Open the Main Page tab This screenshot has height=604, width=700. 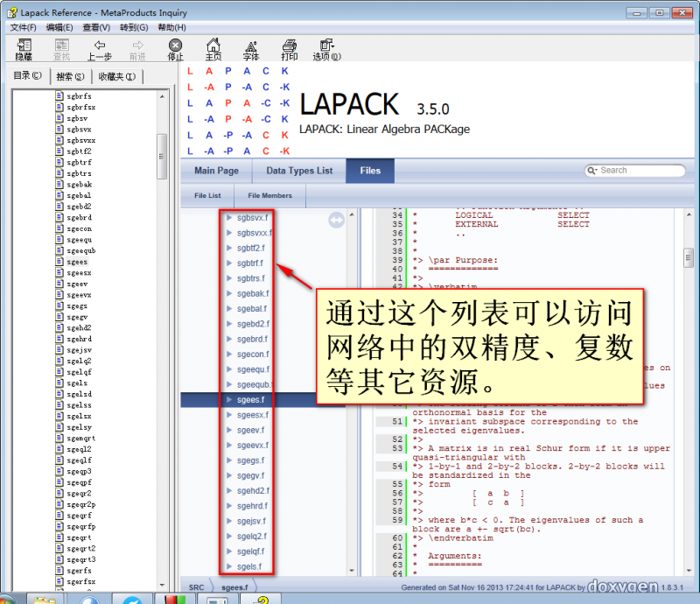[216, 171]
